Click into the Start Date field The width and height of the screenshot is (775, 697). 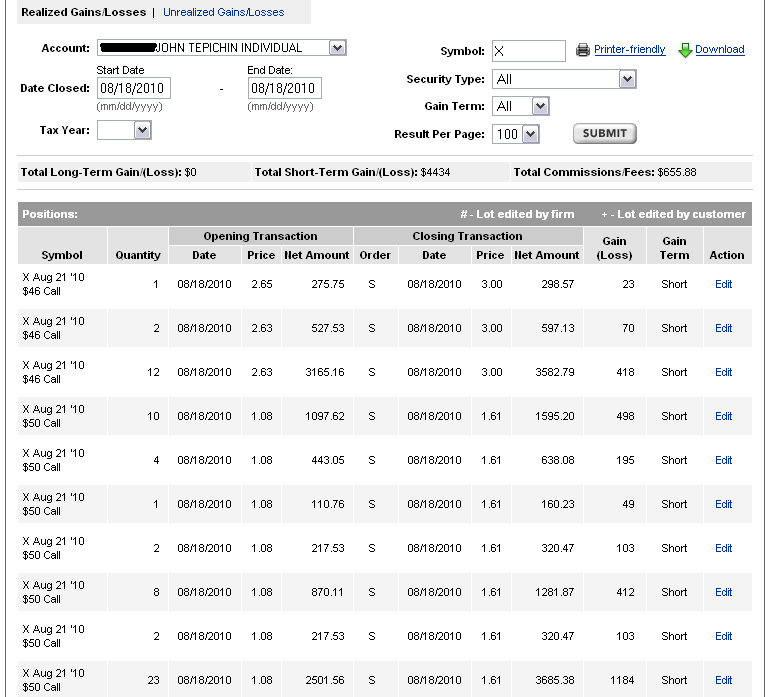133,88
